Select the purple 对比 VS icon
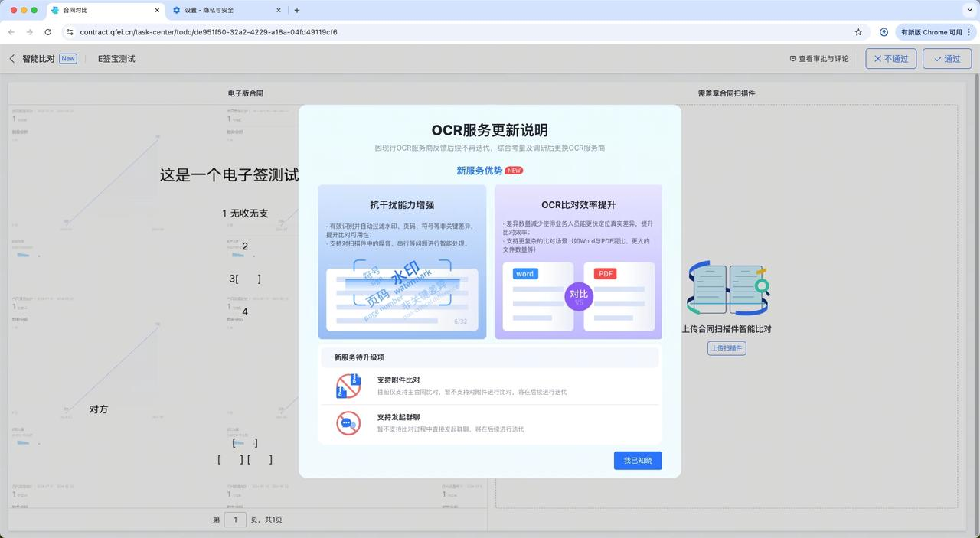The width and height of the screenshot is (980, 538). [x=579, y=296]
